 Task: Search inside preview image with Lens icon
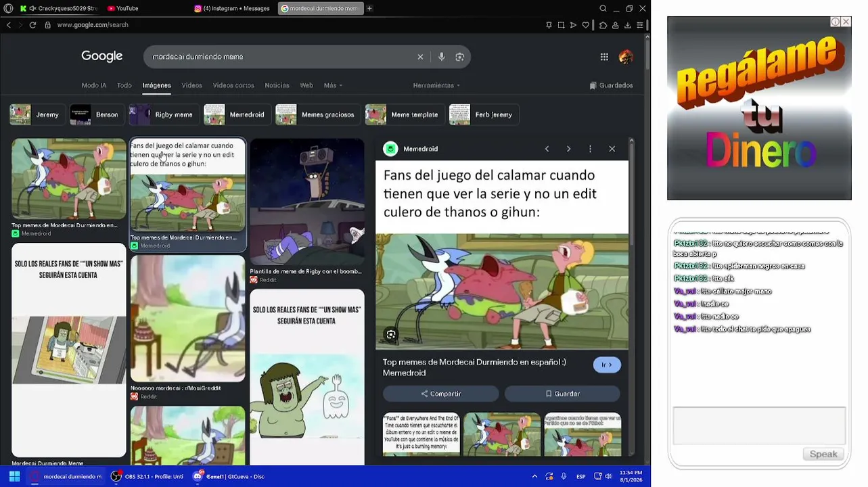click(x=391, y=334)
